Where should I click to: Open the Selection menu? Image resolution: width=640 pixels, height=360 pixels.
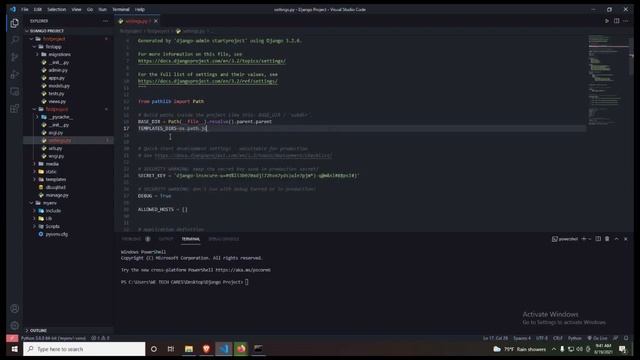coord(57,9)
